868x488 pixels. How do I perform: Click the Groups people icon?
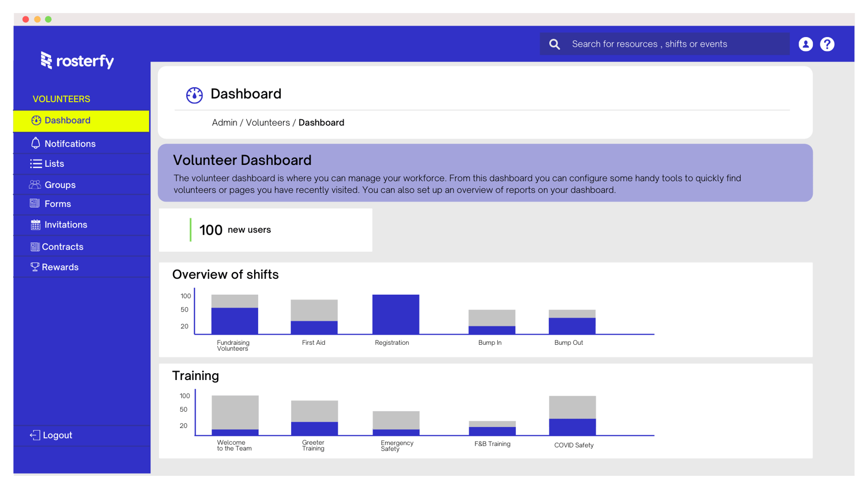tap(35, 184)
